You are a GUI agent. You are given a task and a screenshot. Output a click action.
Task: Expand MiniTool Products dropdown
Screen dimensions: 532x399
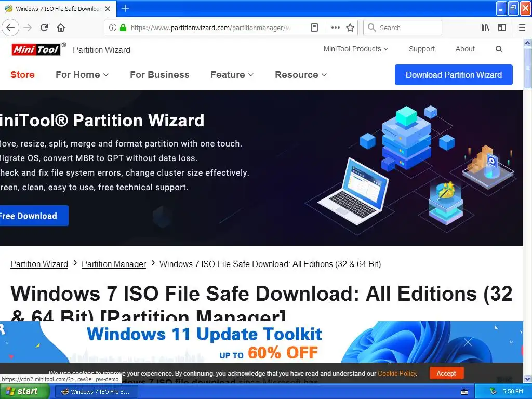[x=355, y=49]
